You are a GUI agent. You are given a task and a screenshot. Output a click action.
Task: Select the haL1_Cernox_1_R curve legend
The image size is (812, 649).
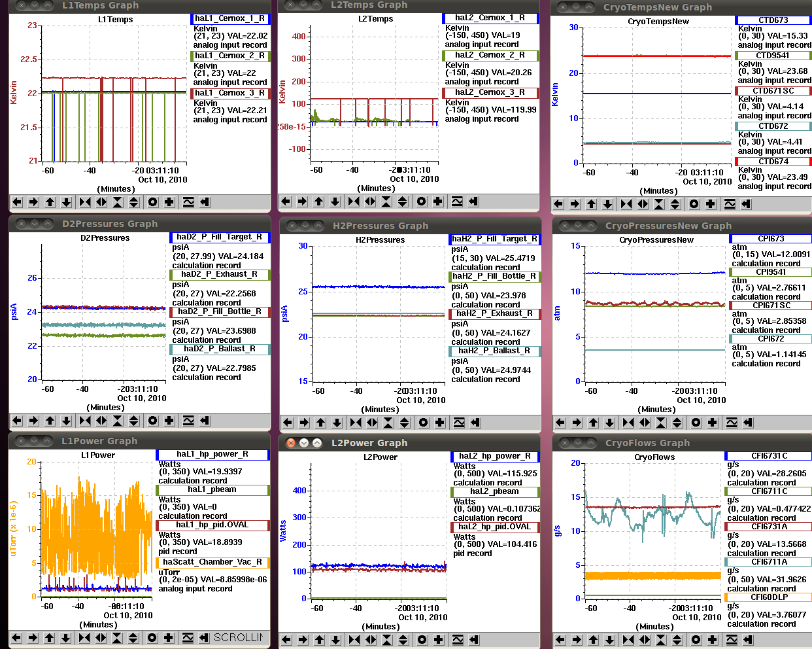pos(230,19)
